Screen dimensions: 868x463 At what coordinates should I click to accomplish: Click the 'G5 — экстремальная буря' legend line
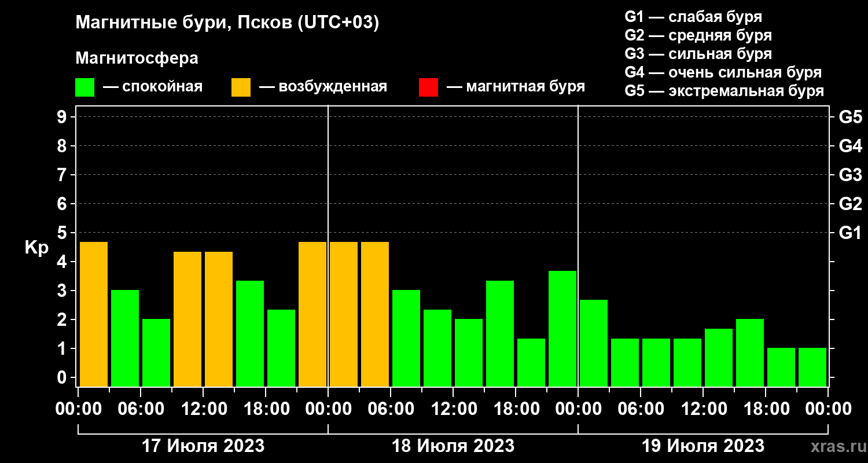(x=724, y=91)
